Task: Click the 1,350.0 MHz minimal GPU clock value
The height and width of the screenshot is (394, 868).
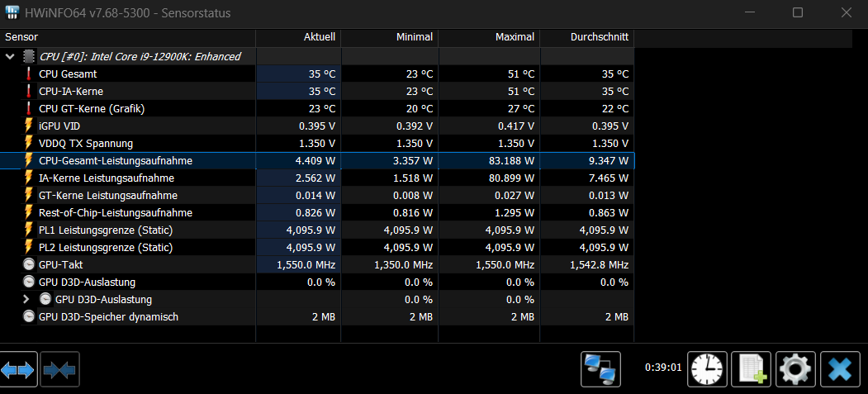Action: tap(403, 265)
